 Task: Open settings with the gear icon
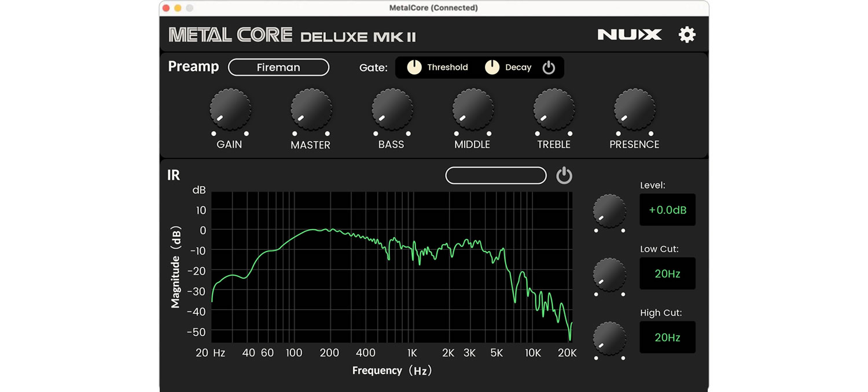coord(687,35)
